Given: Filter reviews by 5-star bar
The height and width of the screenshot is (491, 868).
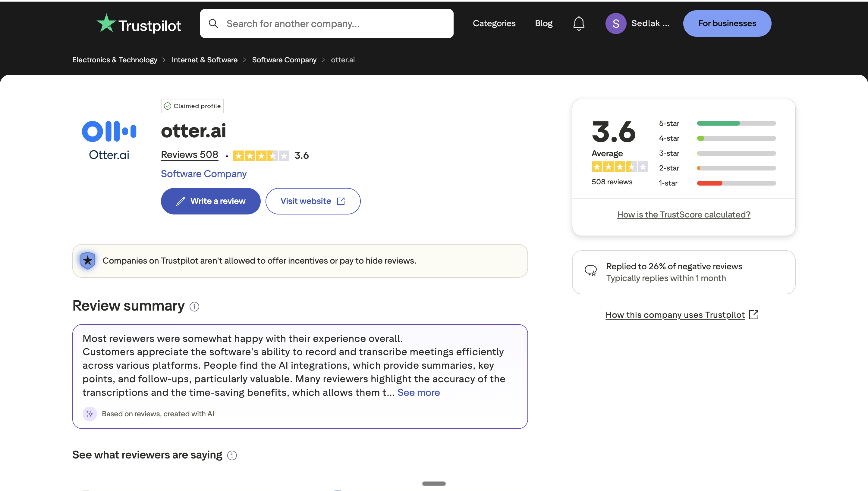Looking at the screenshot, I should coord(736,124).
